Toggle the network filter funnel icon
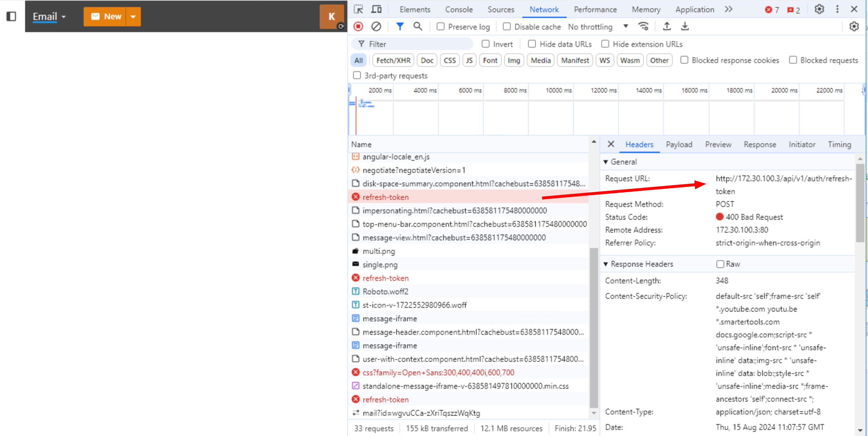The width and height of the screenshot is (868, 436). click(400, 26)
